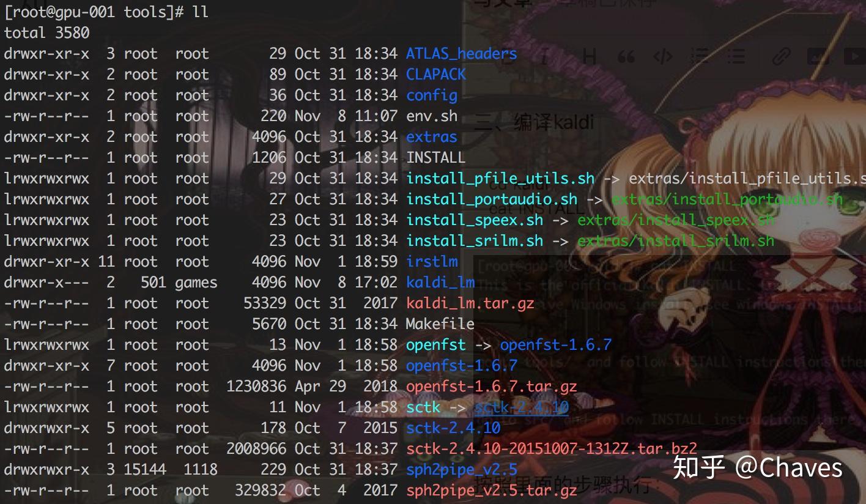Click the code block </> toolbar icon
Viewport: 866px width, 504px height.
662,57
